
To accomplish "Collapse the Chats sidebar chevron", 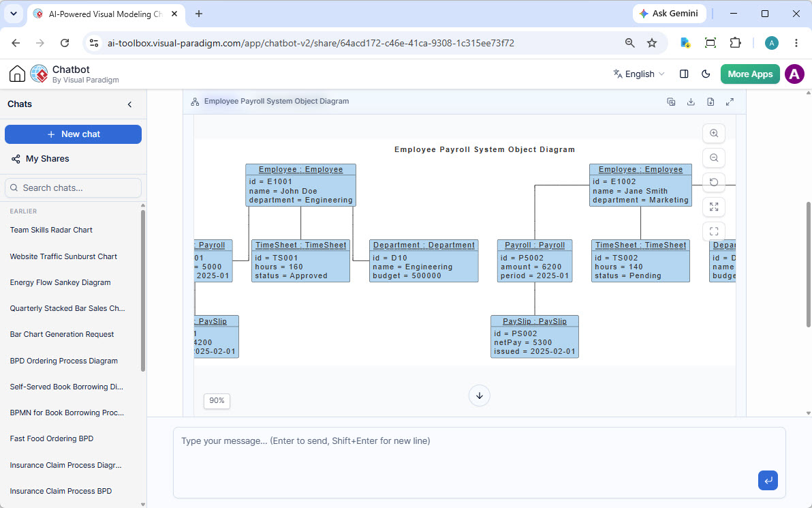I will coord(129,104).
